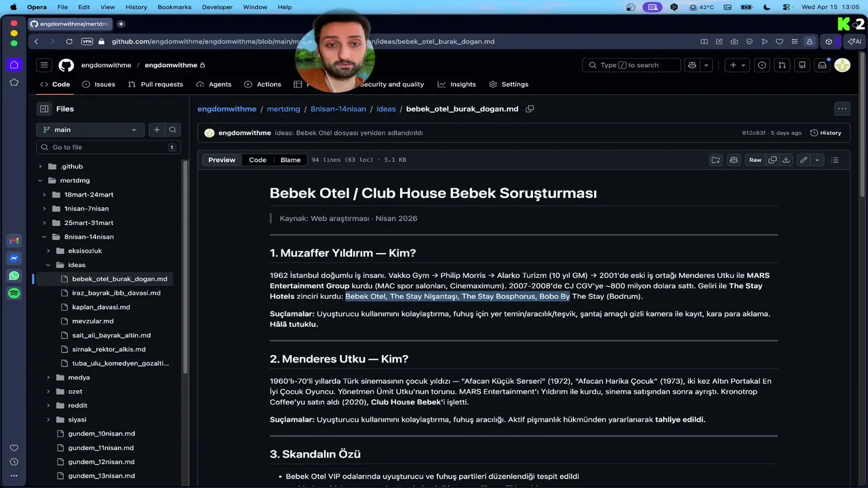868x488 pixels.
Task: Open repositories shortcut in the header
Action: click(x=802, y=65)
